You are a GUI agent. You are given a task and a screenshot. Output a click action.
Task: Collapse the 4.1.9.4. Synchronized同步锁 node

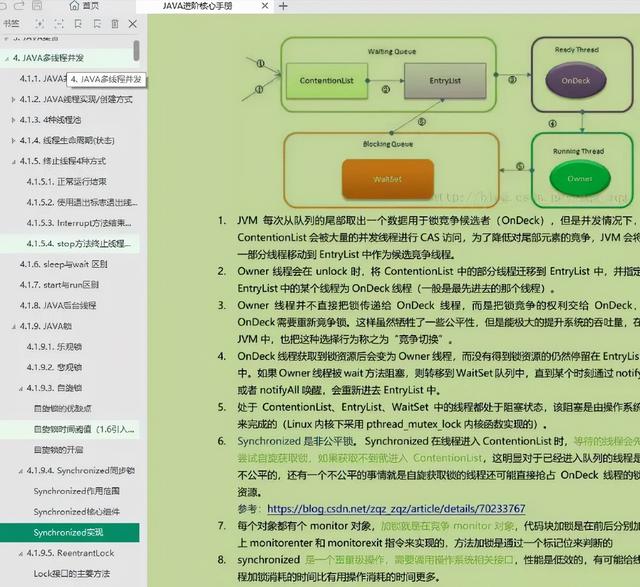tap(20, 471)
